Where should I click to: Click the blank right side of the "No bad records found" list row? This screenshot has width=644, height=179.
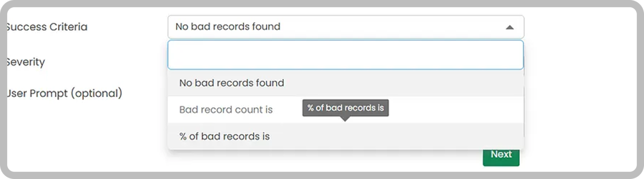pos(402,83)
